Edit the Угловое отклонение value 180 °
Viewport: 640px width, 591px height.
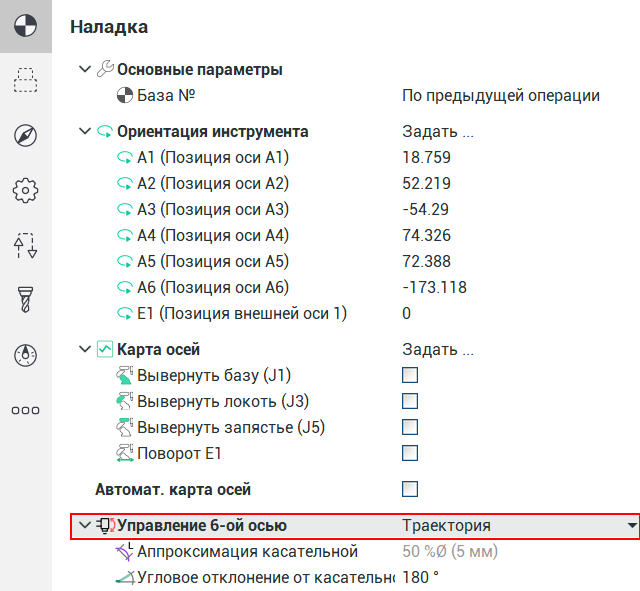[x=421, y=577]
